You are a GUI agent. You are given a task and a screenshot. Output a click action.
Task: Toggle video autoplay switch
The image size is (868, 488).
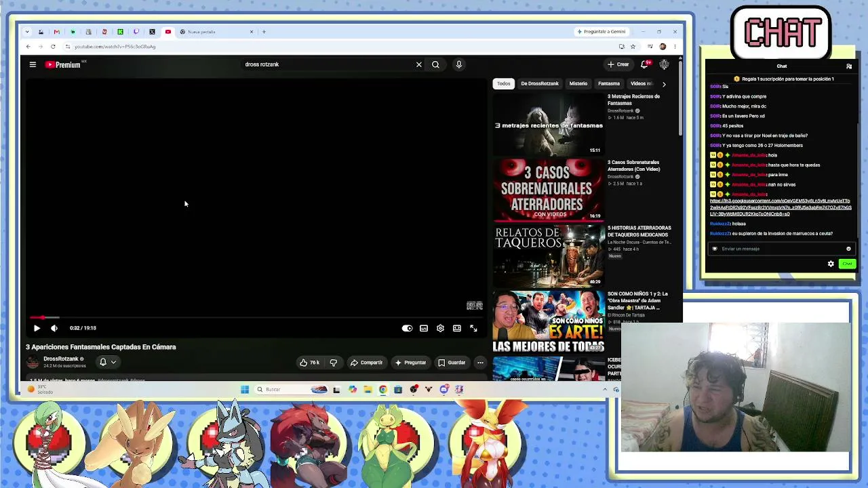click(407, 328)
